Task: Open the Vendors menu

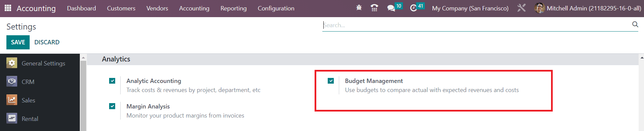Action: [157, 8]
